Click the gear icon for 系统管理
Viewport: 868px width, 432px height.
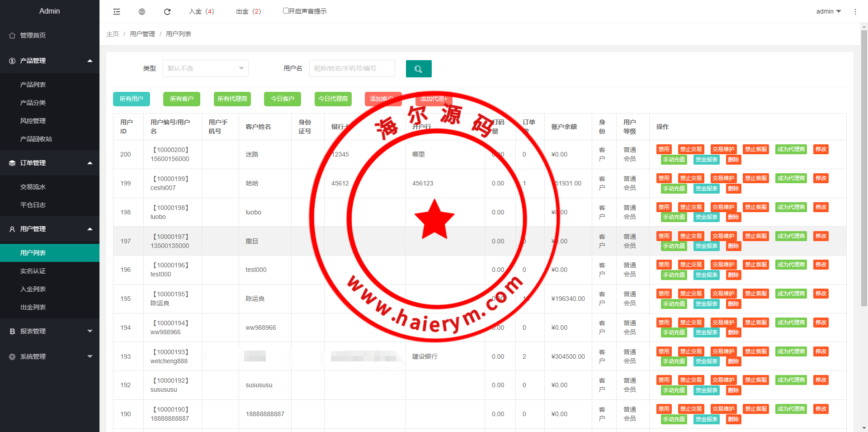(12, 356)
